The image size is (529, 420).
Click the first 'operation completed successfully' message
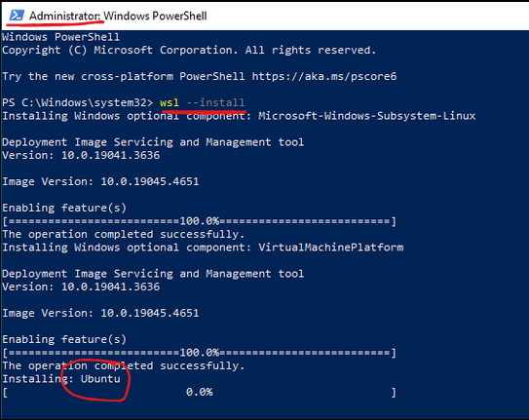pos(124,235)
